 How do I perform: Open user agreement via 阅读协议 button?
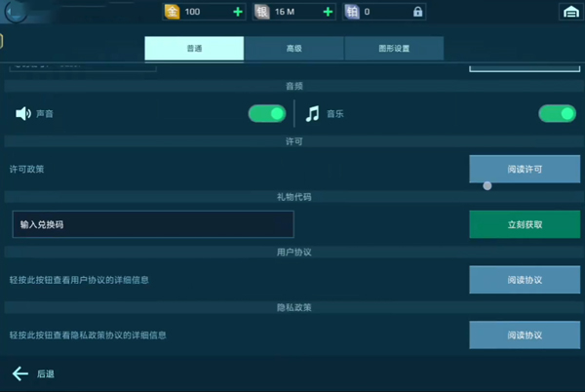click(x=525, y=280)
